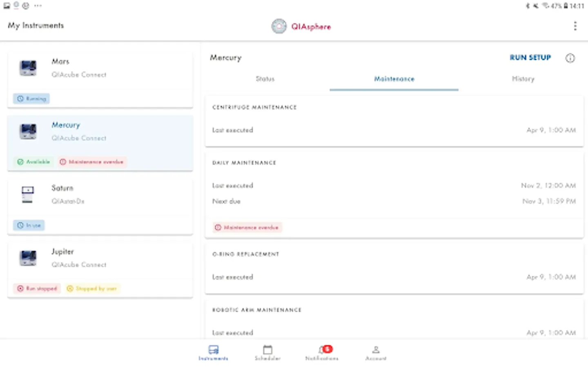Open the Account person icon
Viewport: 588px width, 368px height.
coord(376,350)
